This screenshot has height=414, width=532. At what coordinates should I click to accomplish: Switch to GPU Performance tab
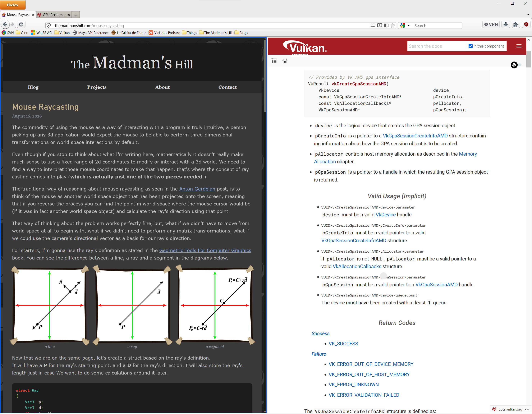point(54,15)
